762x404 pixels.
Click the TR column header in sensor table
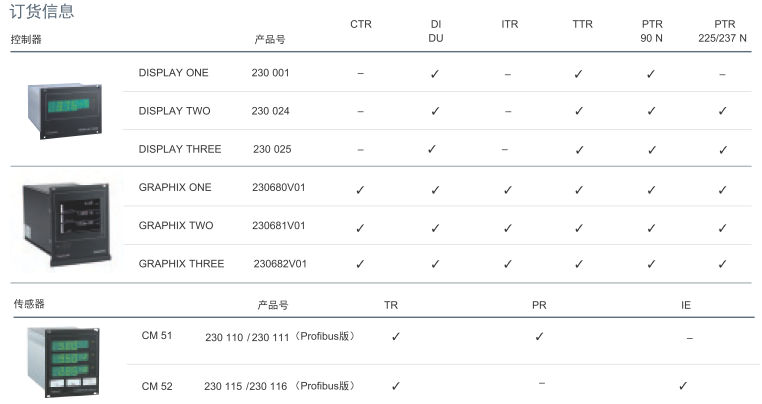point(391,305)
